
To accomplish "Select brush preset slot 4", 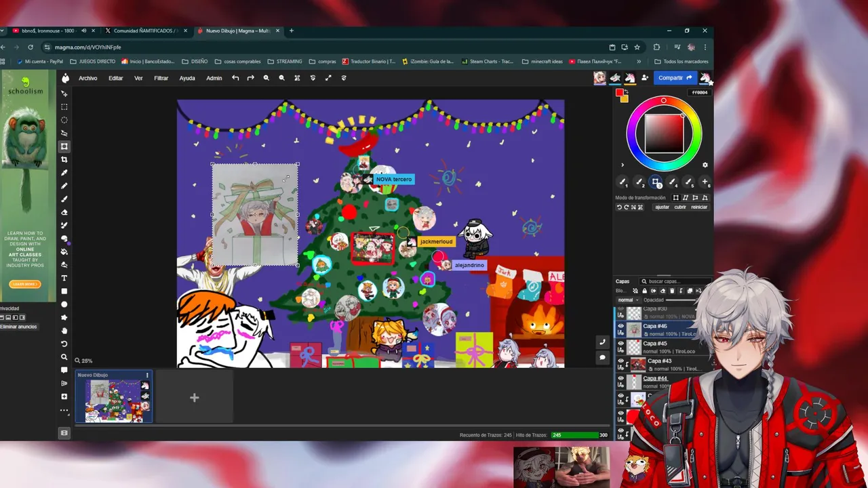I will click(x=672, y=182).
